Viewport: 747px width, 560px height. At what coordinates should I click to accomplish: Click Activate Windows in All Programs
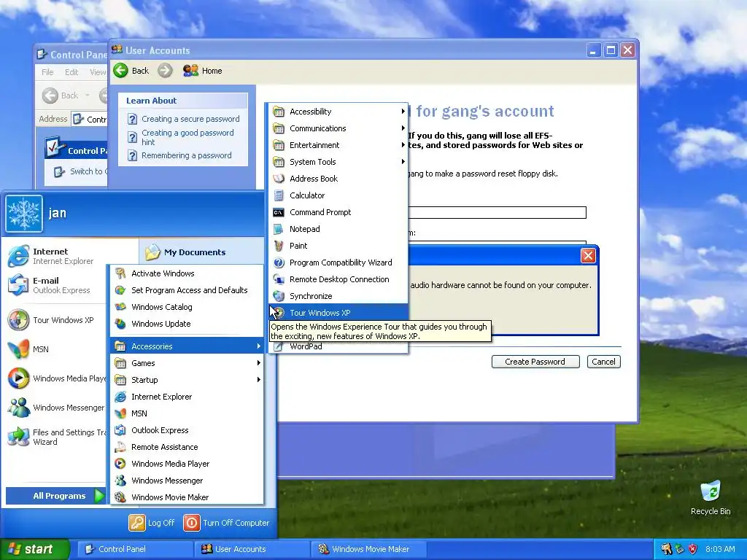pyautogui.click(x=187, y=273)
